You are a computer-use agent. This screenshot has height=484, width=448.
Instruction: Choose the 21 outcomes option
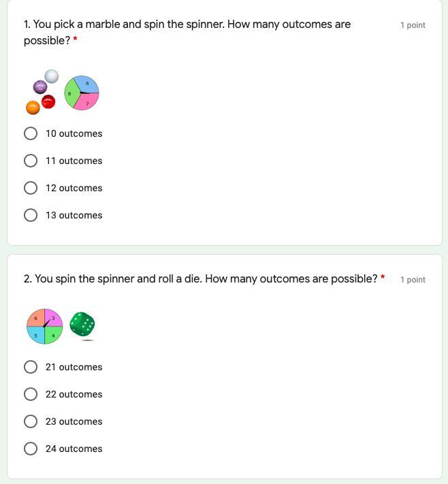click(x=31, y=367)
